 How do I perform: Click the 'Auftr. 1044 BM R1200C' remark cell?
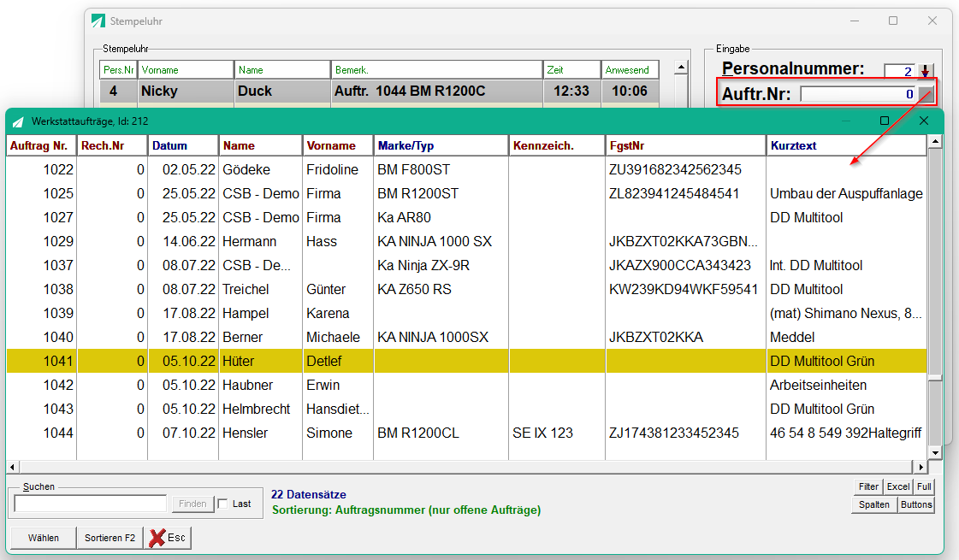pos(436,91)
